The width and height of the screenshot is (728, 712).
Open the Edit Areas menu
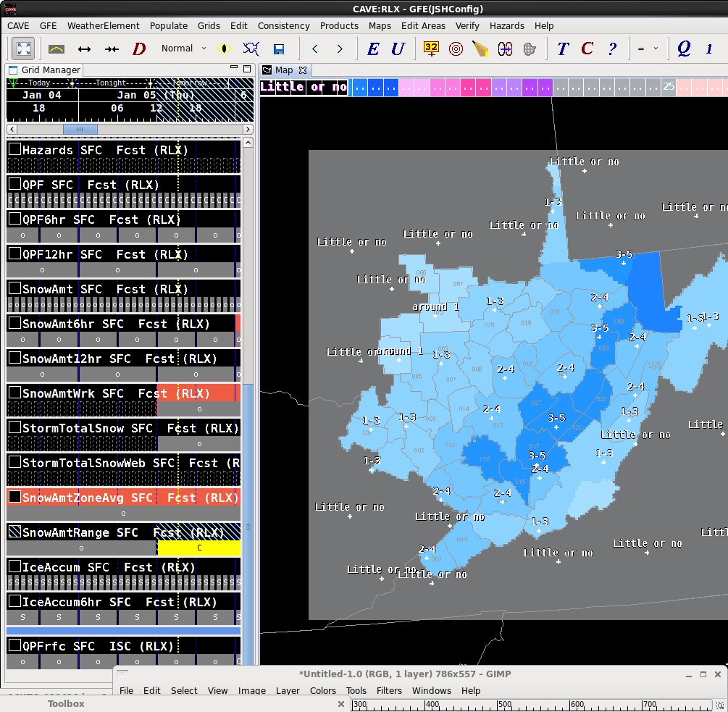coord(423,25)
